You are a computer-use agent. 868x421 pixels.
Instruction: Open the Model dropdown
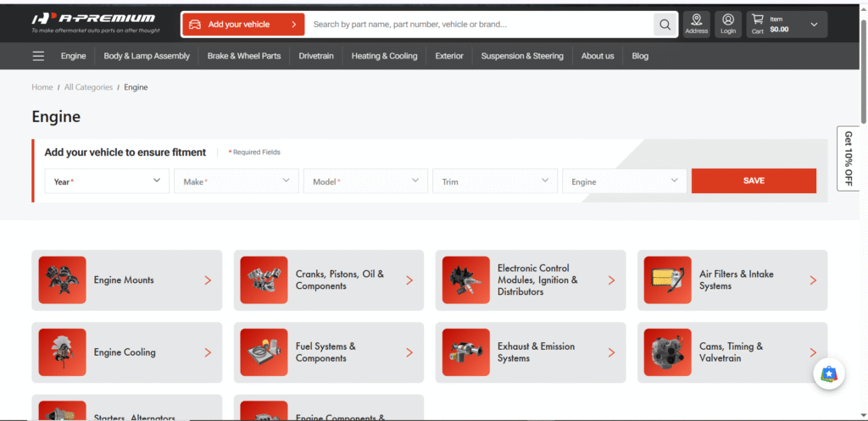pyautogui.click(x=366, y=181)
